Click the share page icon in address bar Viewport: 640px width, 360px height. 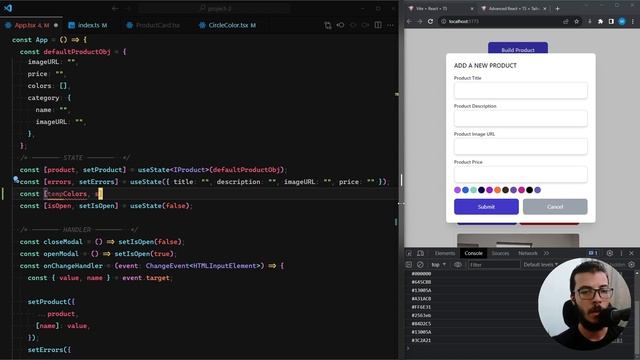566,21
